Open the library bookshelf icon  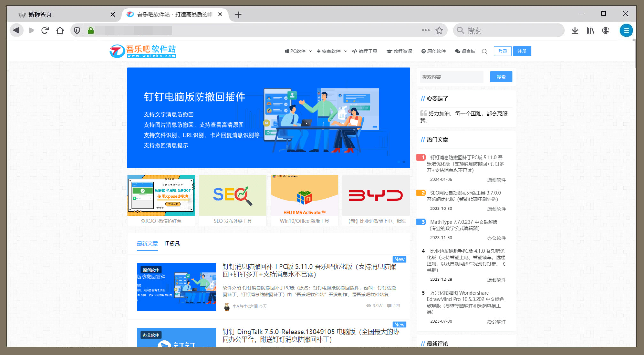click(x=590, y=30)
